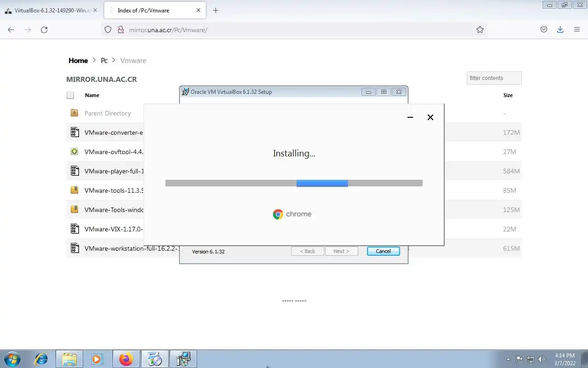588x368 pixels.
Task: Open Action Center flag tray icon
Action: (519, 359)
